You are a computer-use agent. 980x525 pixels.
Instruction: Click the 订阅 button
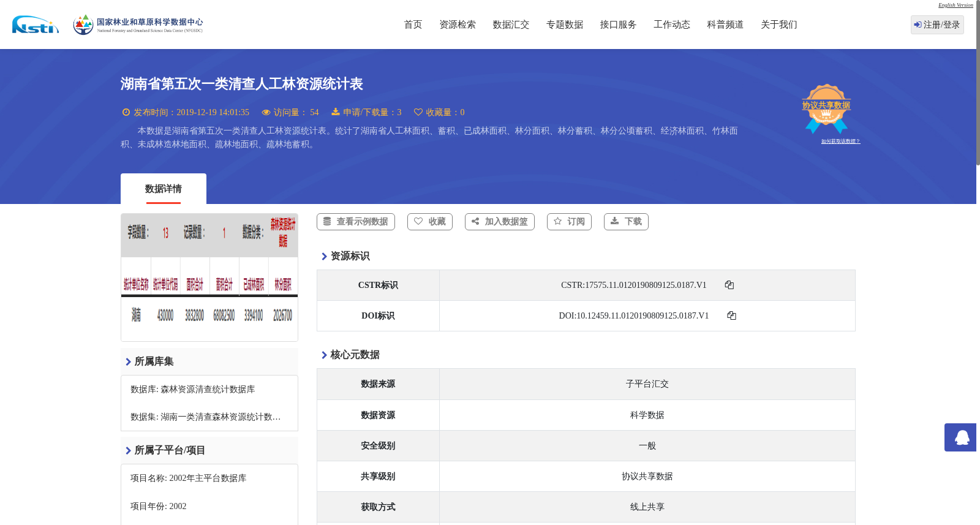click(x=569, y=222)
